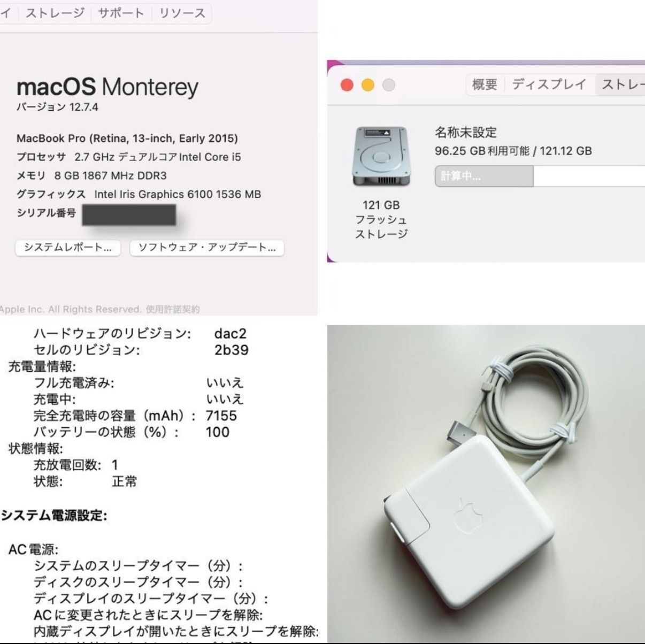The image size is (645, 644).
Task: Click the blurred serial number field
Action: [x=129, y=214]
